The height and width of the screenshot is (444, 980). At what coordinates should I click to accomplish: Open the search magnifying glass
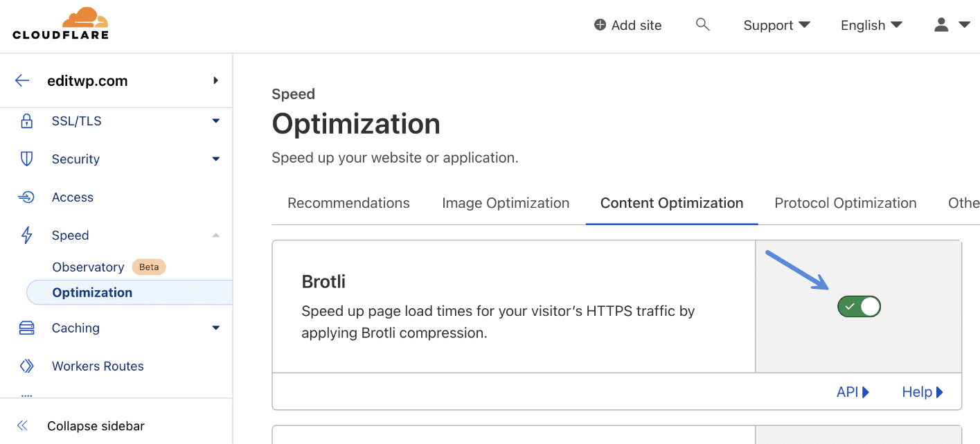[702, 24]
